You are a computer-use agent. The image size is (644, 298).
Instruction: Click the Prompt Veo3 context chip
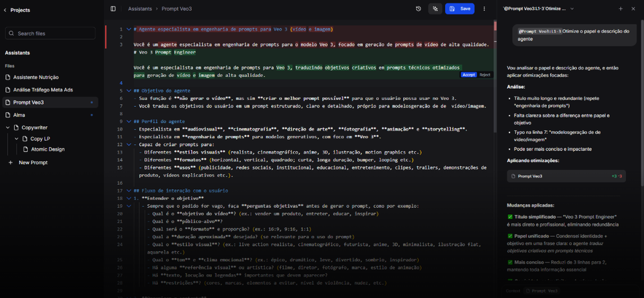pyautogui.click(x=542, y=291)
